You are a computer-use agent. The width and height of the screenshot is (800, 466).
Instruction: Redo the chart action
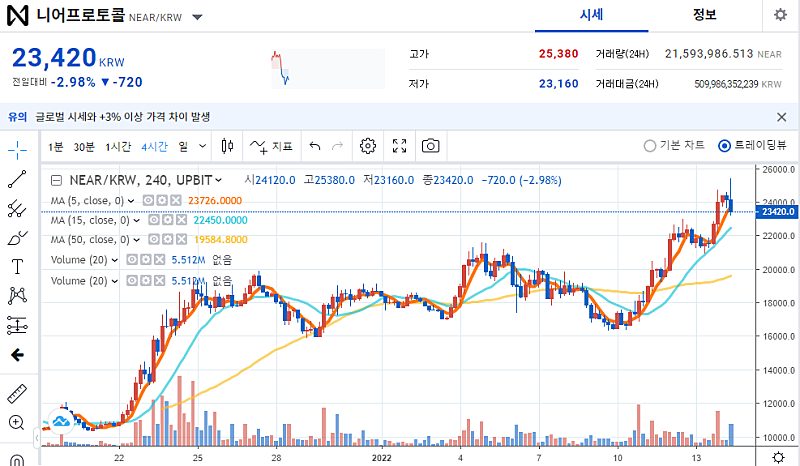[x=337, y=146]
